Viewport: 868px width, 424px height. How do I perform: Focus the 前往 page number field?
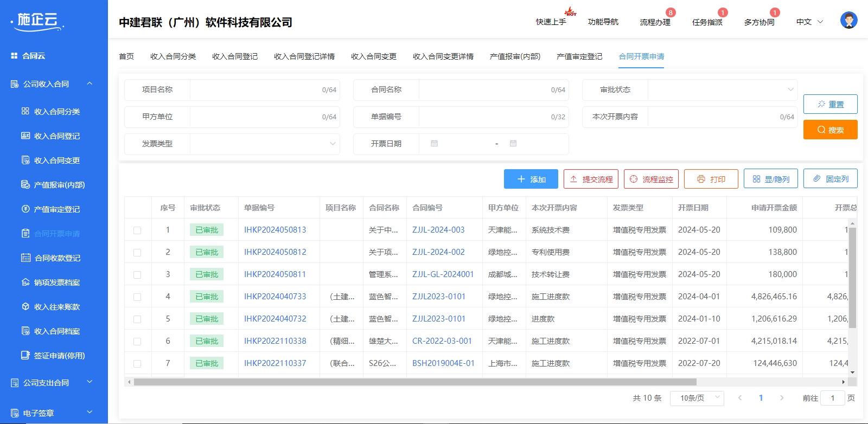pos(833,398)
